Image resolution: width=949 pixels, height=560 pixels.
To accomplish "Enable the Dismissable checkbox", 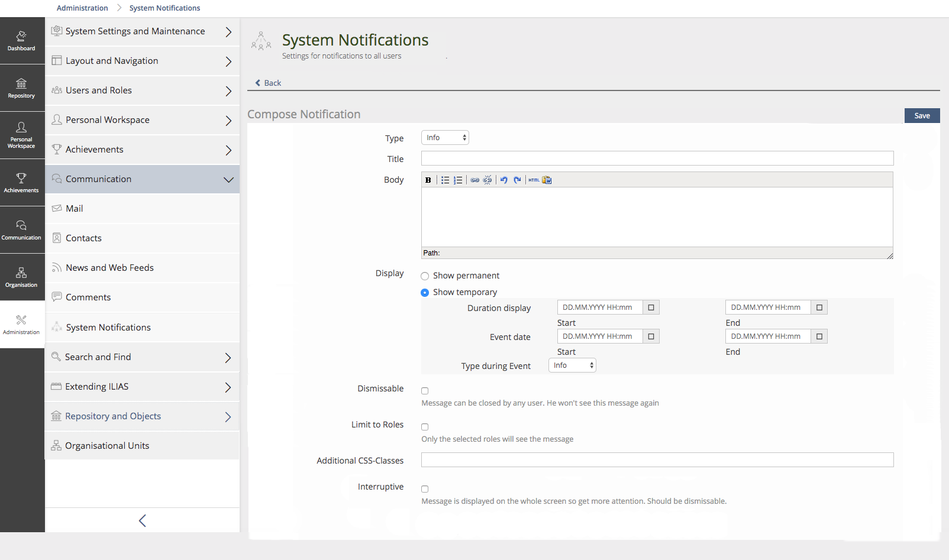I will click(425, 391).
